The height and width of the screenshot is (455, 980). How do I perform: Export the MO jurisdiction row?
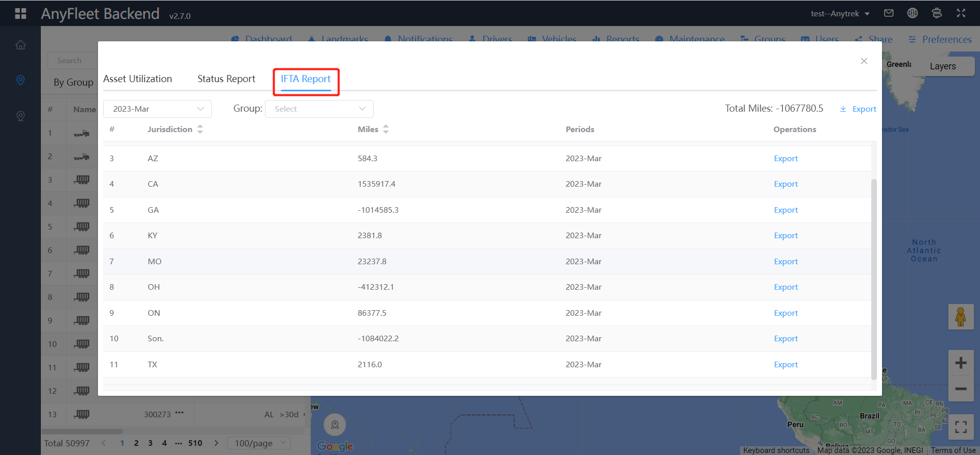pos(786,262)
